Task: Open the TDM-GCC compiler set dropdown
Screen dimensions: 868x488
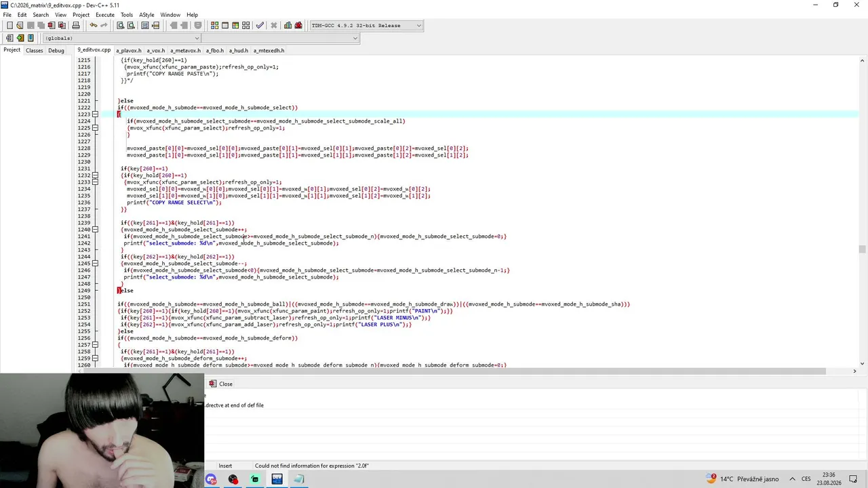Action: pos(366,26)
